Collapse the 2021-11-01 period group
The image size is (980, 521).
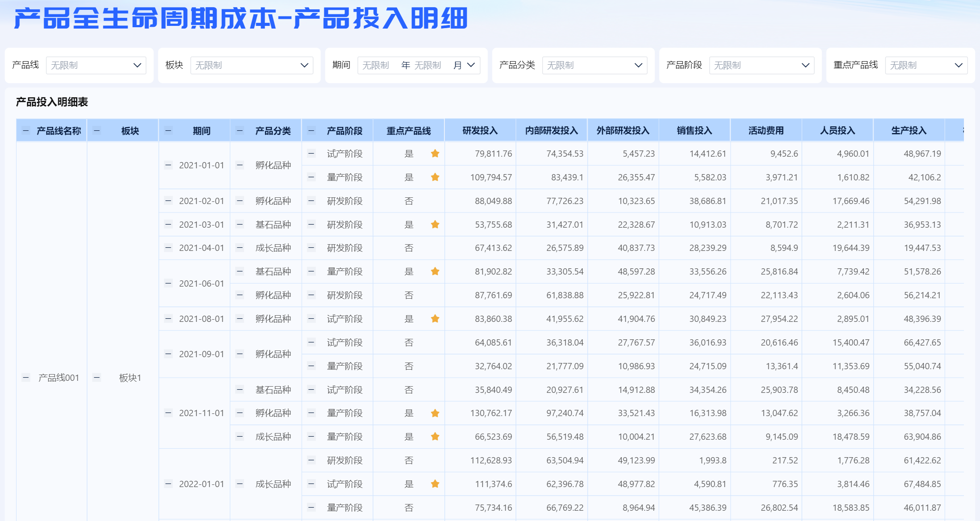[x=168, y=413]
